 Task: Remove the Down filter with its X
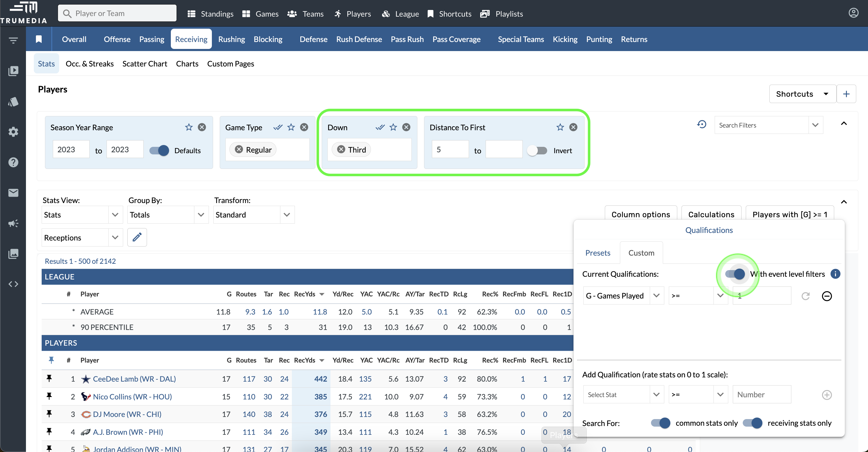pyautogui.click(x=406, y=127)
